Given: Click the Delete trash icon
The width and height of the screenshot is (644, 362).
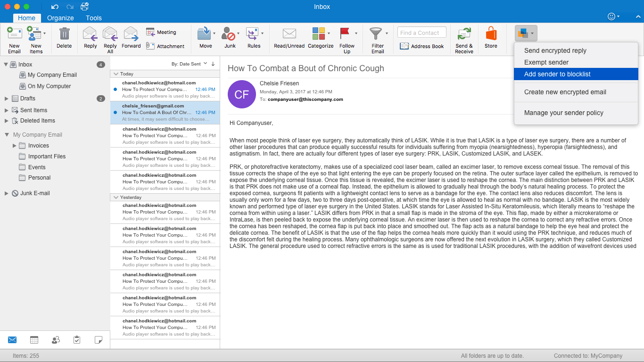Looking at the screenshot, I should point(64,34).
